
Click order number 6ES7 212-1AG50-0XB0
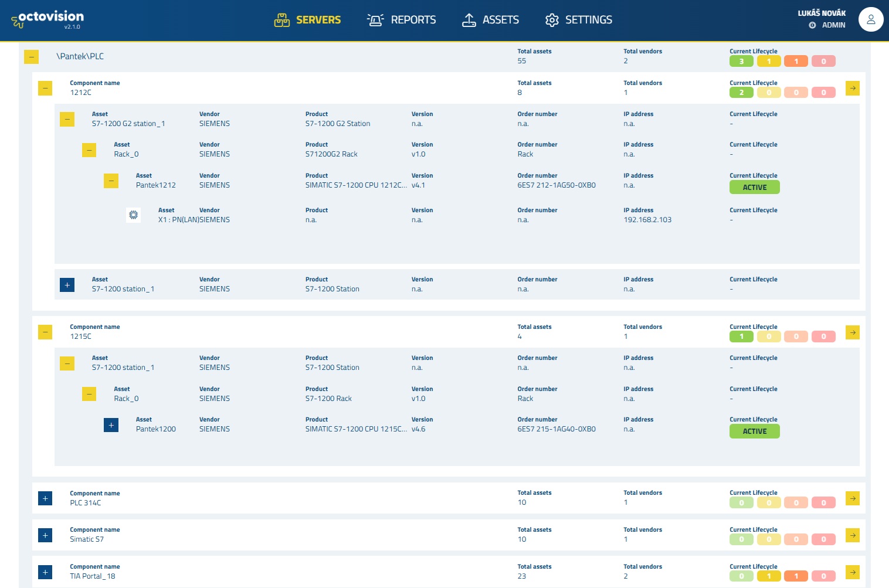click(x=557, y=185)
